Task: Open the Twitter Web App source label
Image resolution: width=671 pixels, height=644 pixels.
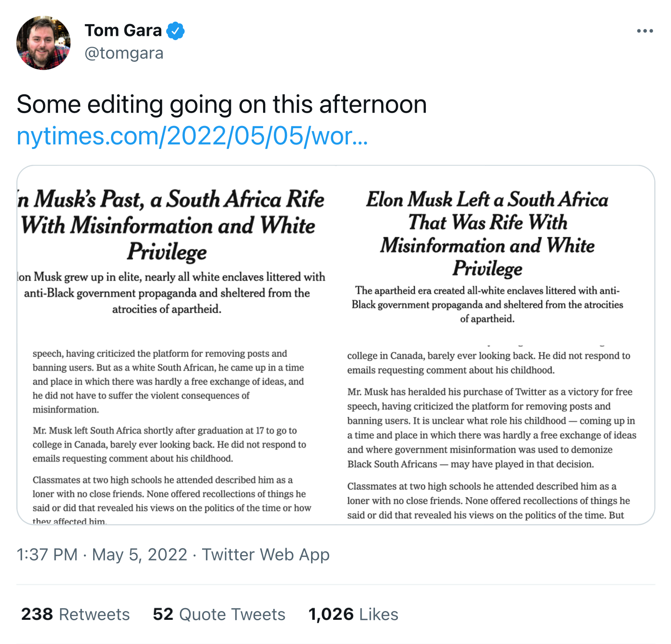Action: (x=266, y=555)
